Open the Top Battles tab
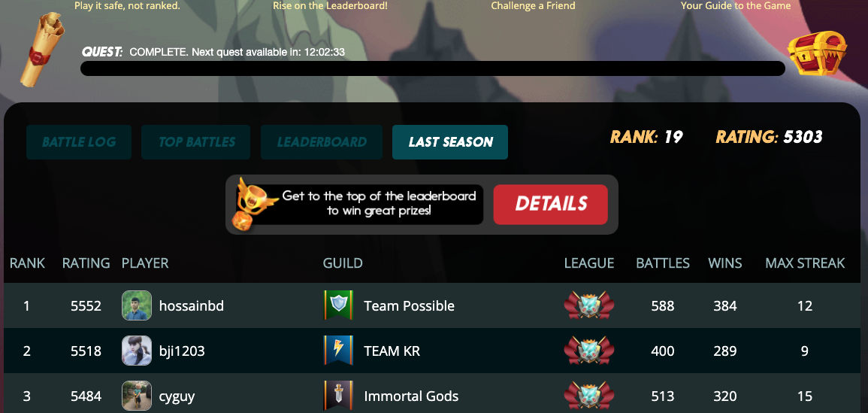868x413 pixels. click(x=196, y=142)
